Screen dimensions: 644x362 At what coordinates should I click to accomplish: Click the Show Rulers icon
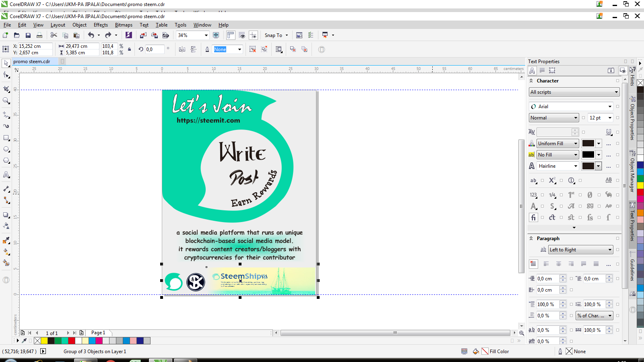pos(231,35)
